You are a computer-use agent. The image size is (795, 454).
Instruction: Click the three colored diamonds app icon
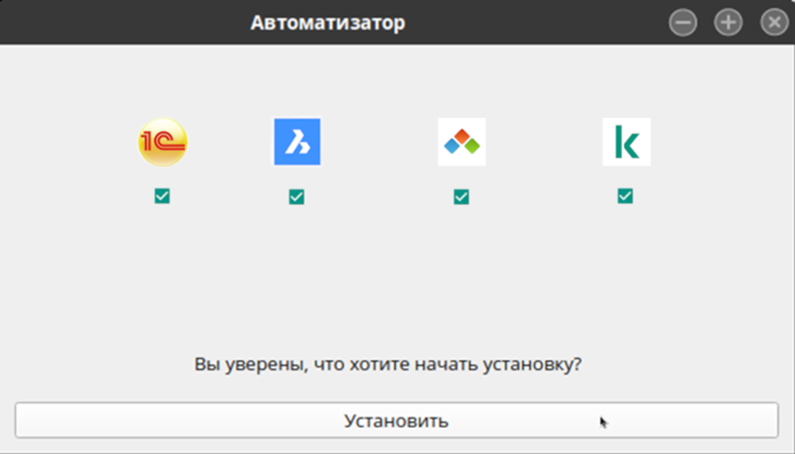pyautogui.click(x=461, y=142)
